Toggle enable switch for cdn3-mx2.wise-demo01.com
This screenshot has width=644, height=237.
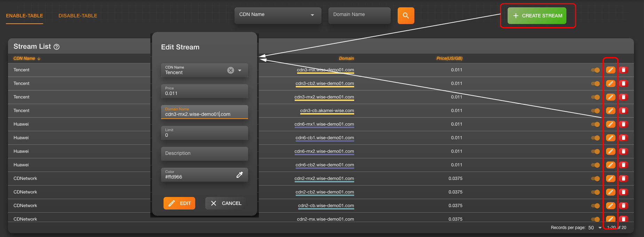point(595,97)
